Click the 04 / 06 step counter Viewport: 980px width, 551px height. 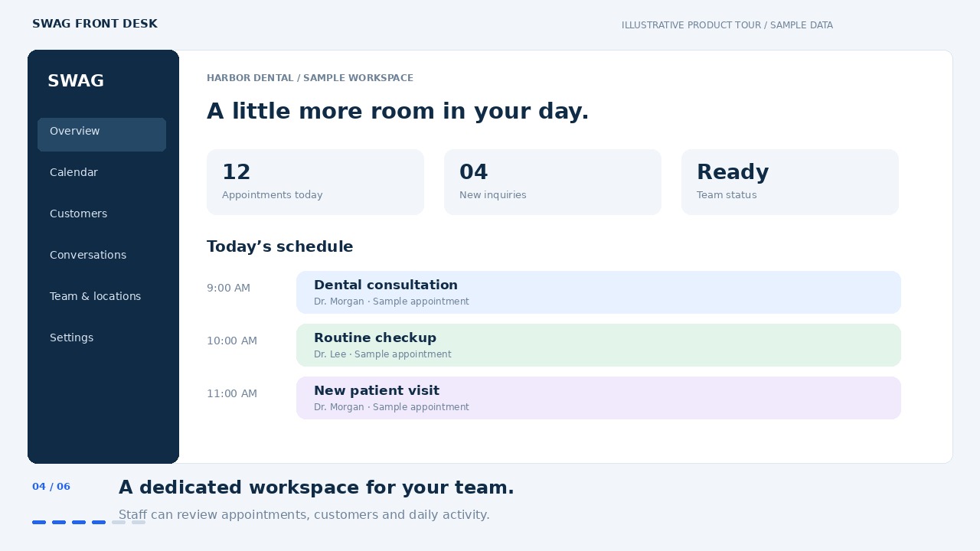(51, 487)
